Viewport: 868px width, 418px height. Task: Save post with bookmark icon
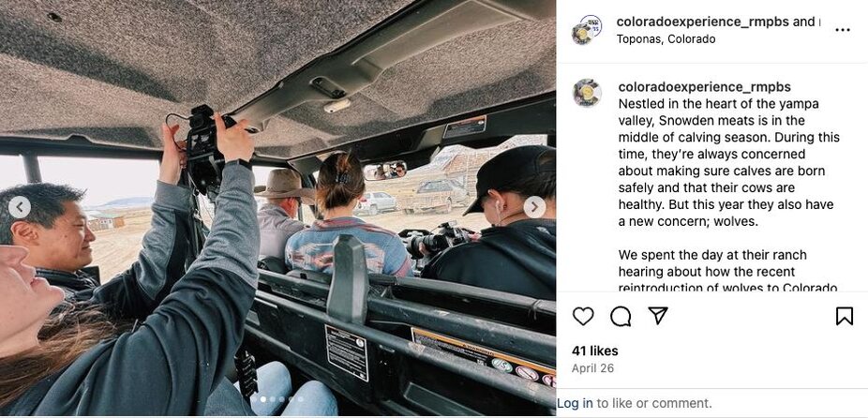(845, 316)
